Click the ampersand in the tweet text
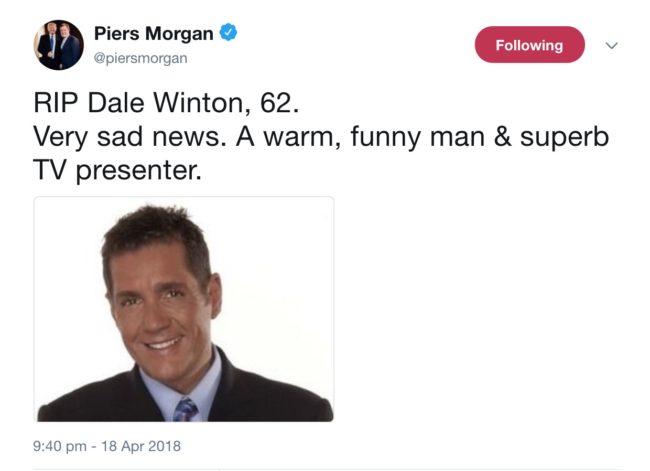 click(502, 137)
